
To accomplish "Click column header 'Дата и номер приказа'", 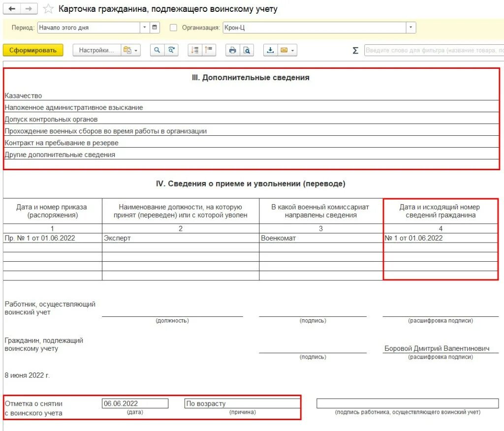I will pyautogui.click(x=52, y=211).
